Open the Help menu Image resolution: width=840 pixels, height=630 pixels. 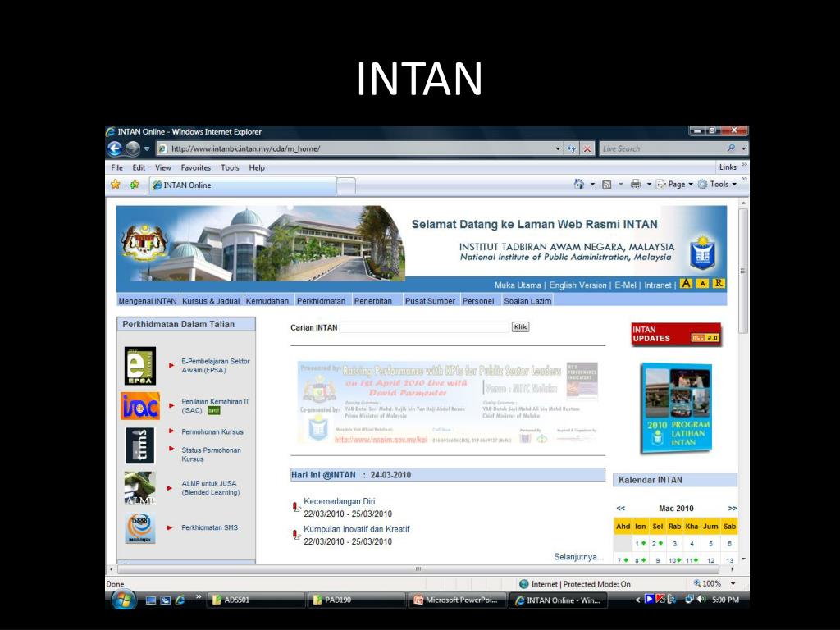tap(257, 167)
